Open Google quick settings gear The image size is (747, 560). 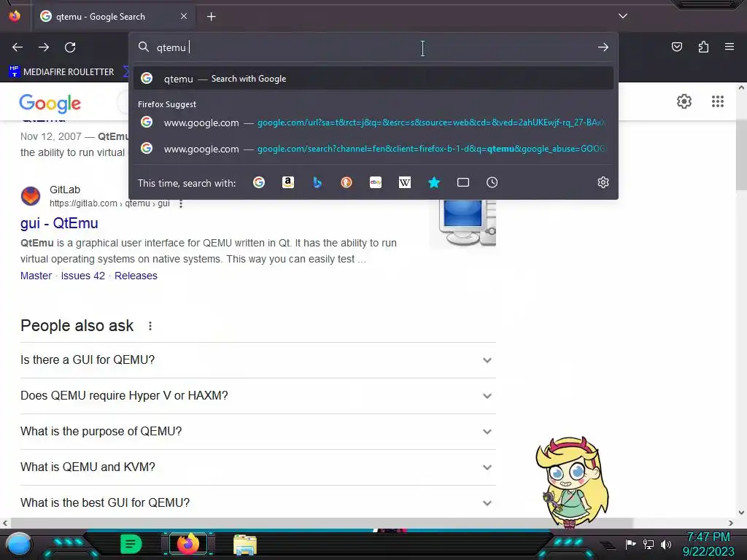(x=684, y=101)
